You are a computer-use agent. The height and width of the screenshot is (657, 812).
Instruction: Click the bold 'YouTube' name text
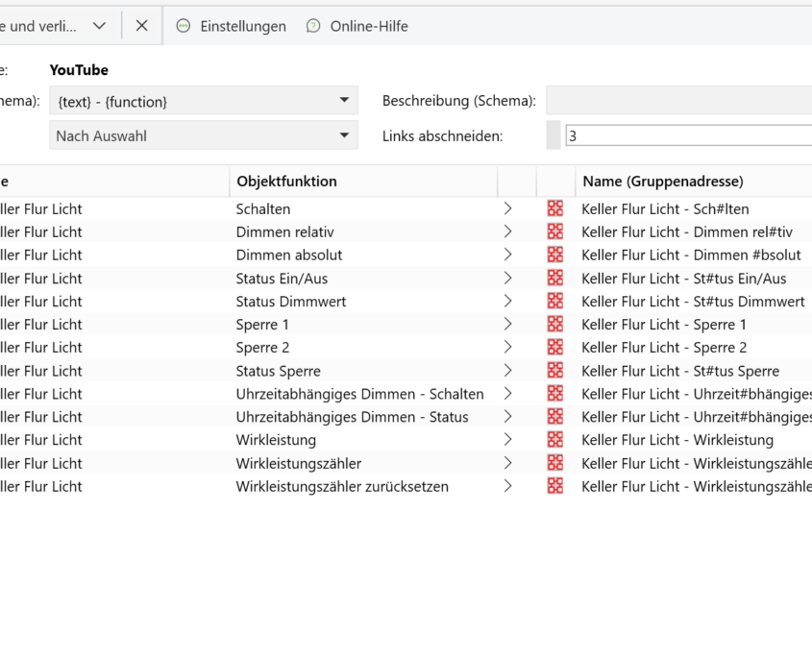(79, 70)
